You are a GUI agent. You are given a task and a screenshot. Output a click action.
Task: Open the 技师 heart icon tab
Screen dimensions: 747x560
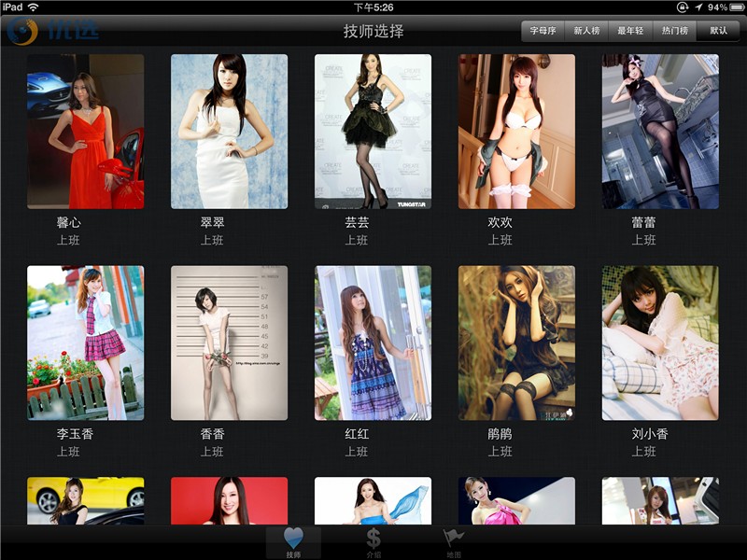point(293,543)
